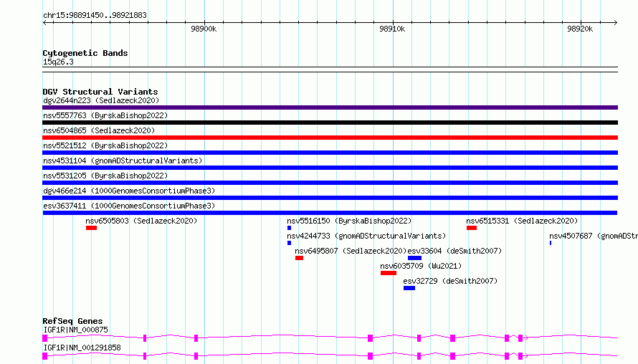
Task: Click the nsv5516150 (ByrskaBishop2022) label
Action: [349, 221]
